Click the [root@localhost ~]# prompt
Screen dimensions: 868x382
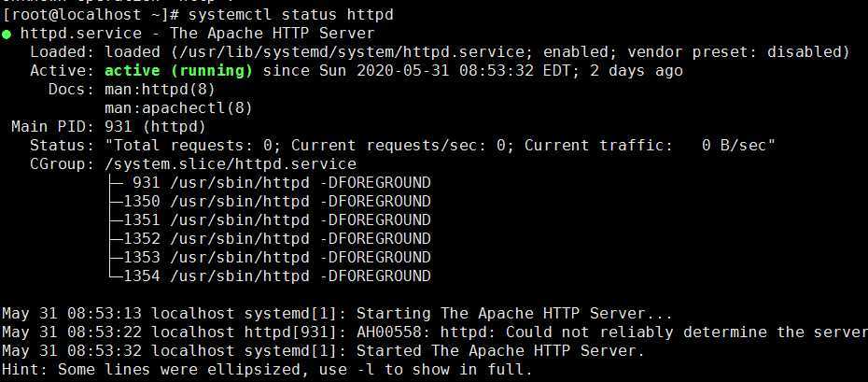[x=91, y=14]
